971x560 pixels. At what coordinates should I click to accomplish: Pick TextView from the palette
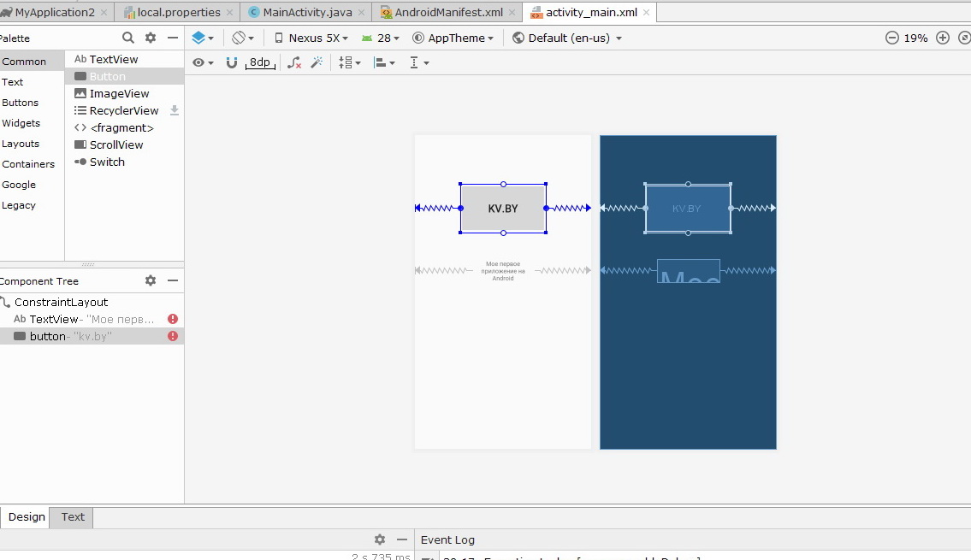pyautogui.click(x=124, y=59)
